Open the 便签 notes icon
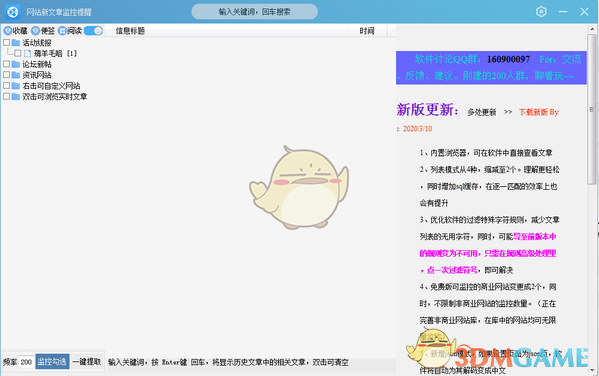 36,31
